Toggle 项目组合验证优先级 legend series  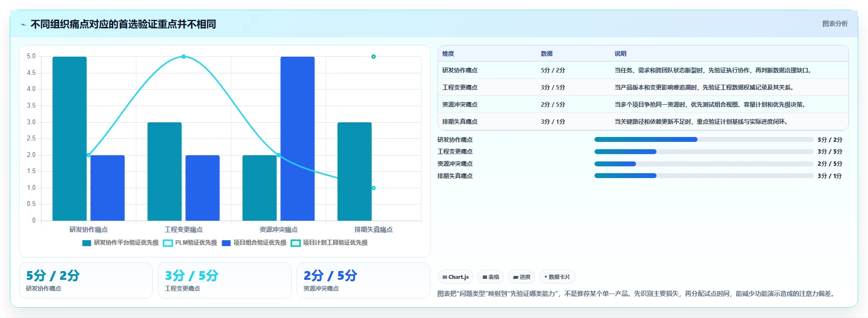click(254, 243)
